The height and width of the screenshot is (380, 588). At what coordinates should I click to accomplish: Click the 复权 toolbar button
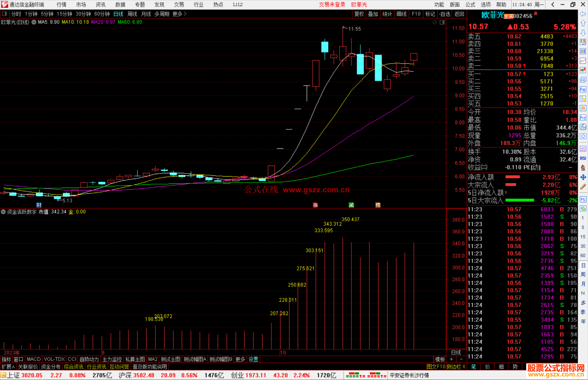point(359,14)
